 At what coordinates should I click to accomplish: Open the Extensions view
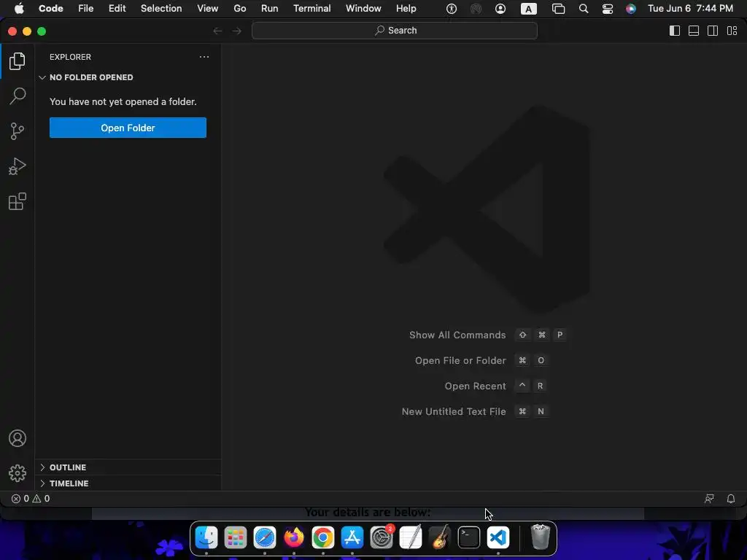point(18,201)
